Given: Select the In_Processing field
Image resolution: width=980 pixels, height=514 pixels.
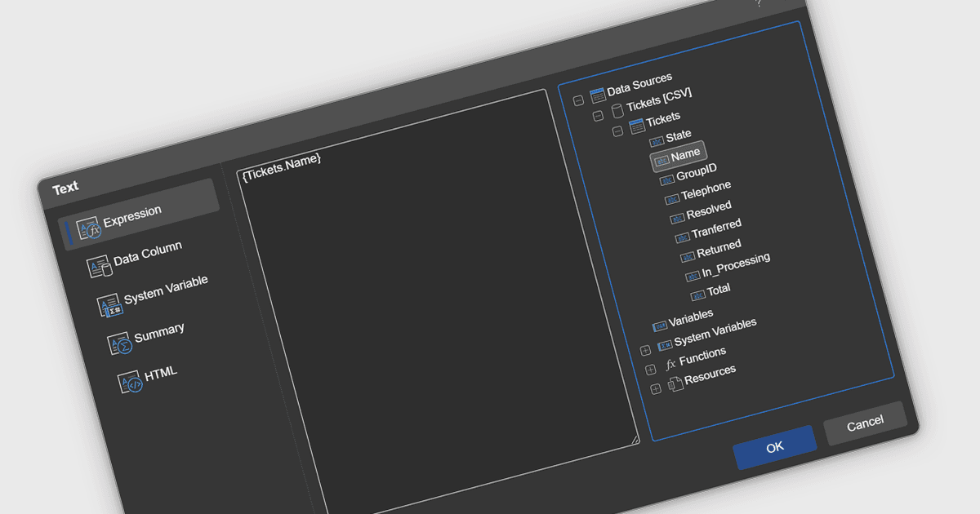Looking at the screenshot, I should (x=736, y=265).
